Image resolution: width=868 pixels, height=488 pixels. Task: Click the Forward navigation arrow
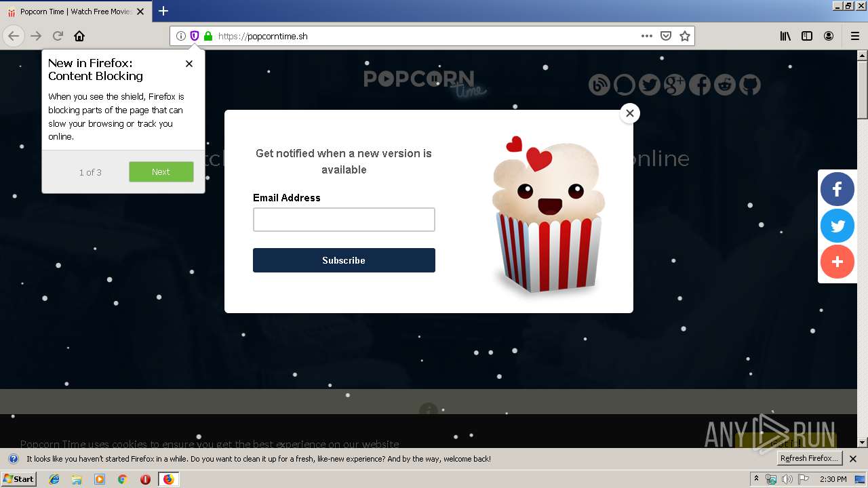point(36,36)
